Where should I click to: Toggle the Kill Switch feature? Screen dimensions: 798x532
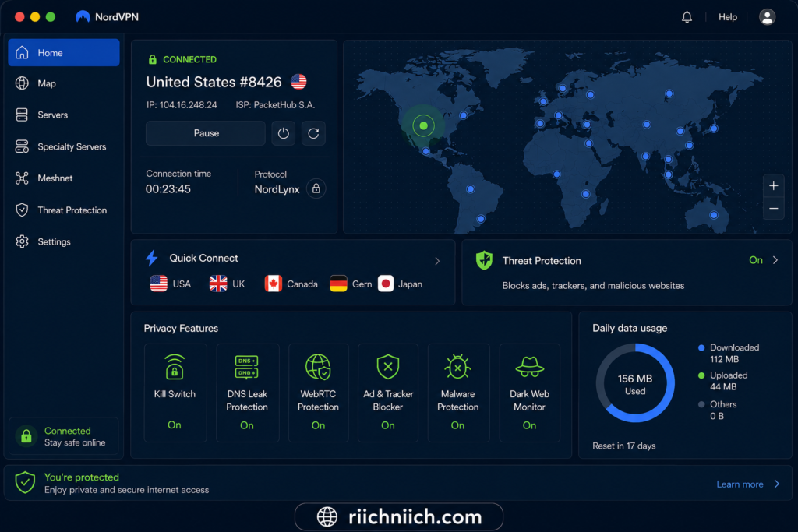point(175,393)
